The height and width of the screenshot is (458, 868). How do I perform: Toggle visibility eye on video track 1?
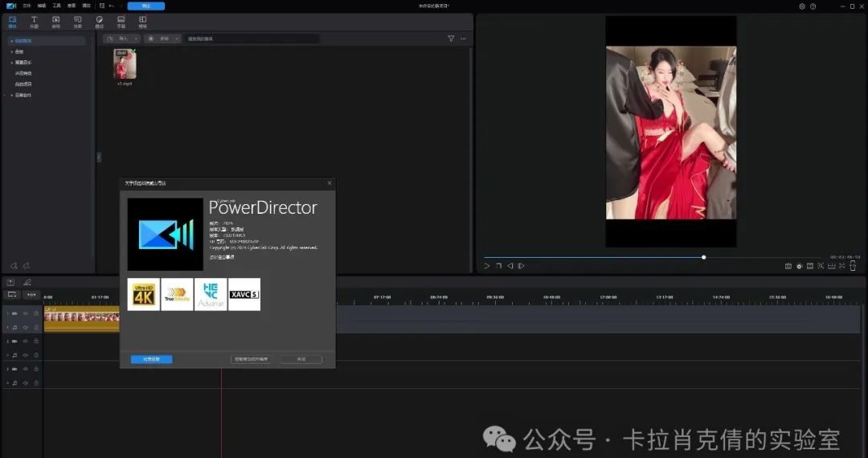(x=25, y=313)
